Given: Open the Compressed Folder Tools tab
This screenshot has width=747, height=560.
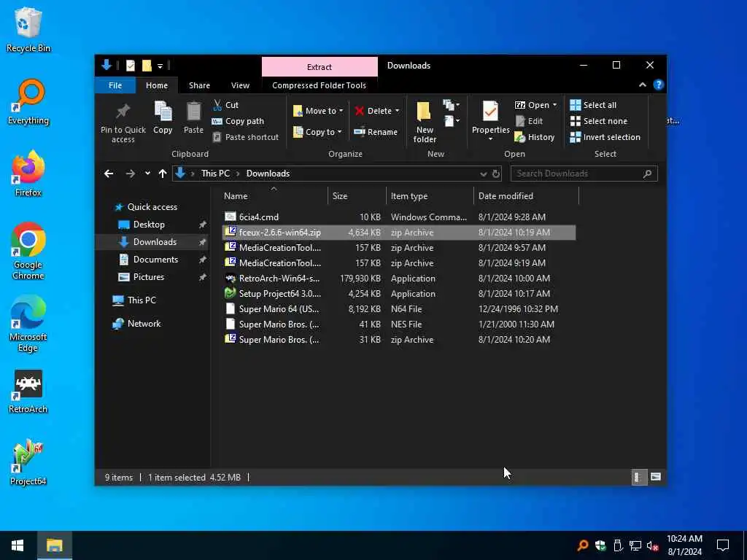Looking at the screenshot, I should point(320,85).
